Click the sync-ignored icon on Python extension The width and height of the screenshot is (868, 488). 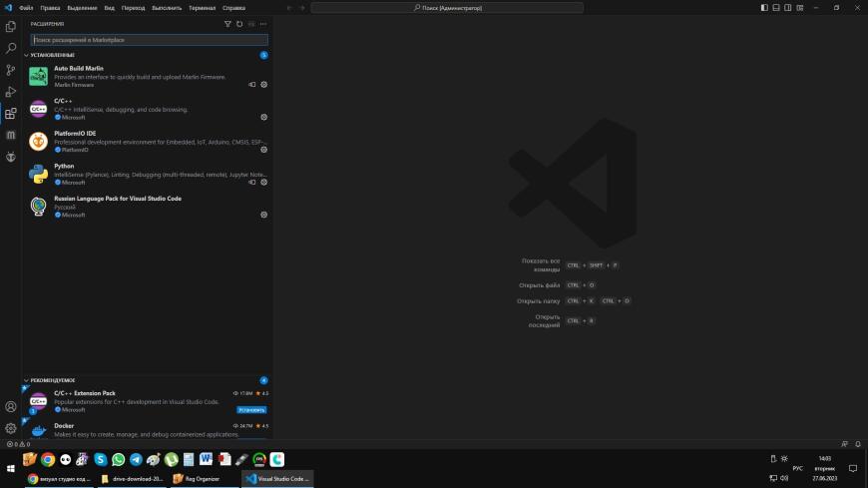(251, 183)
